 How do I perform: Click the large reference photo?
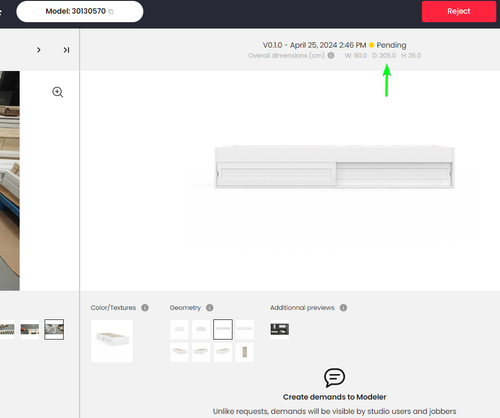[x=10, y=181]
